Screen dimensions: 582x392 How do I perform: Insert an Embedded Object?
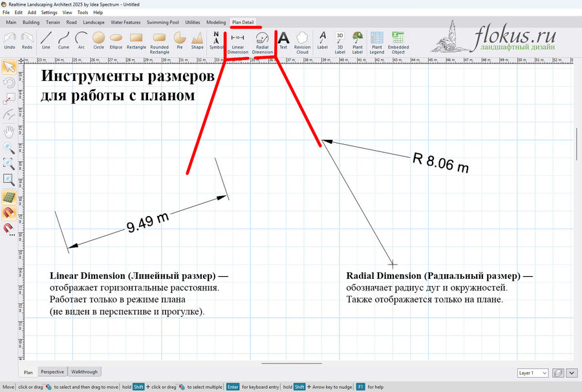pos(398,43)
